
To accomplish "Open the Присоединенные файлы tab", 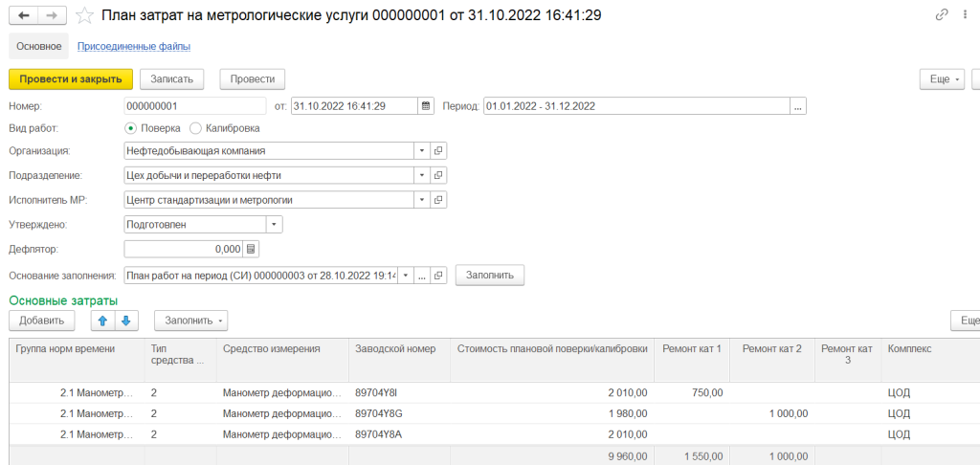I will pos(133,46).
